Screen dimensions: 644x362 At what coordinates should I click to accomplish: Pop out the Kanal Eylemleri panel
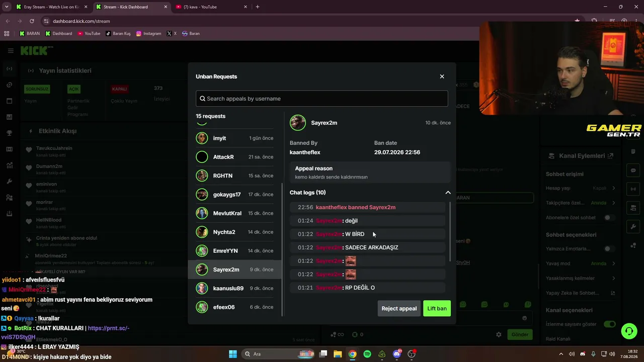610,156
